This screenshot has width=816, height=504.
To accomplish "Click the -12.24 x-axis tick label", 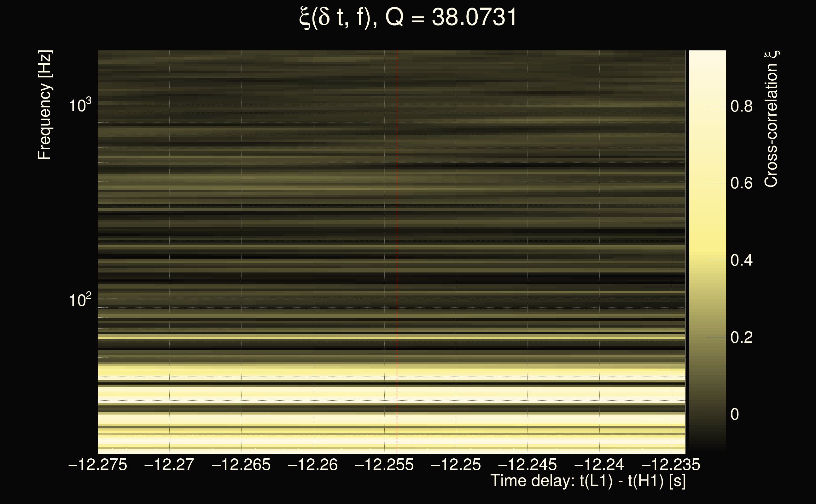I will click(599, 465).
